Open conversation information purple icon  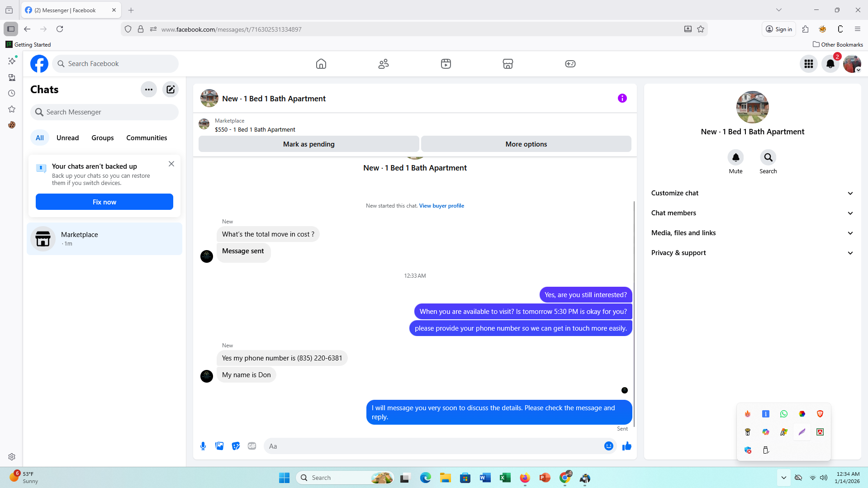tap(622, 98)
